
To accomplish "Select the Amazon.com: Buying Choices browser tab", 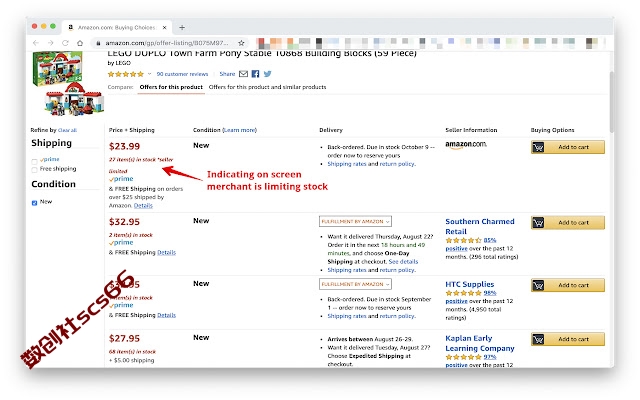I will coord(117,27).
